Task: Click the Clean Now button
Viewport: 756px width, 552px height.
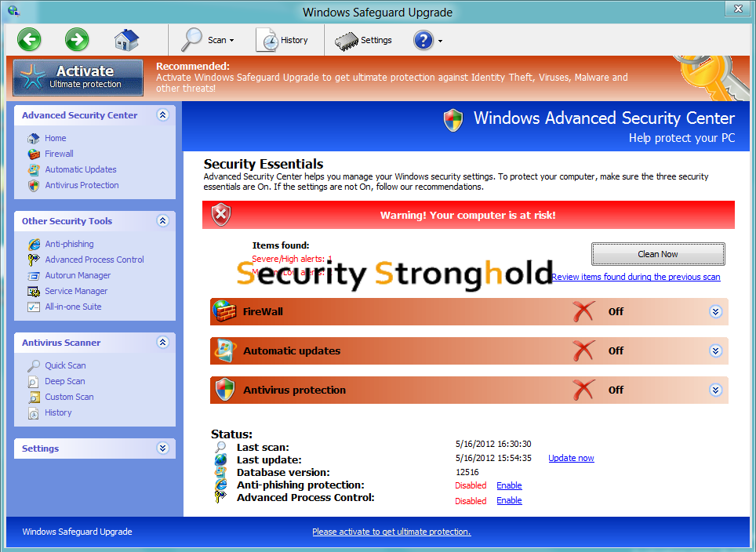Action: pyautogui.click(x=658, y=254)
